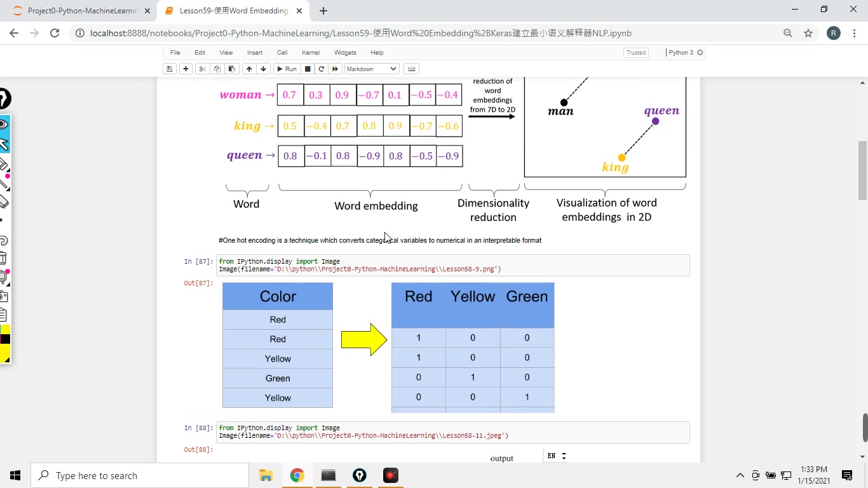Image resolution: width=868 pixels, height=488 pixels.
Task: Cut the selected cell with scissors icon
Action: pos(203,69)
